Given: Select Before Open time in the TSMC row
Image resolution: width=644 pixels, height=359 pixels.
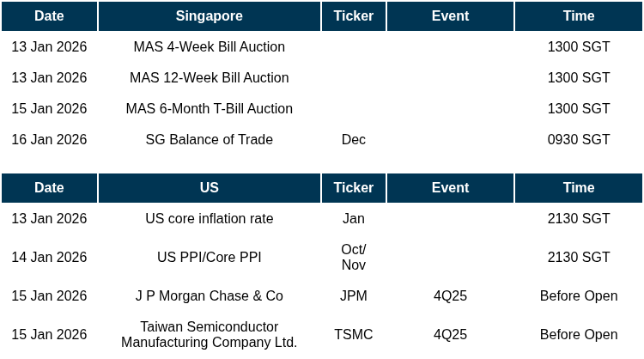Looking at the screenshot, I should pyautogui.click(x=578, y=335).
